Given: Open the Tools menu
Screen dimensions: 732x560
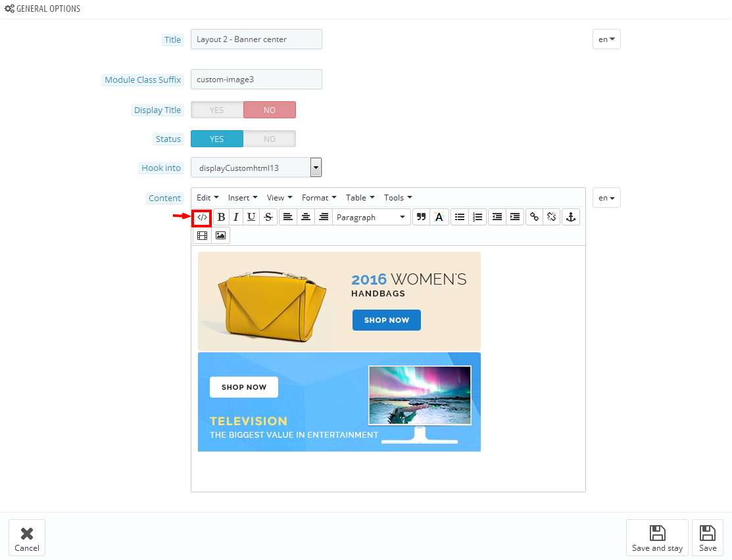Looking at the screenshot, I should pos(398,198).
